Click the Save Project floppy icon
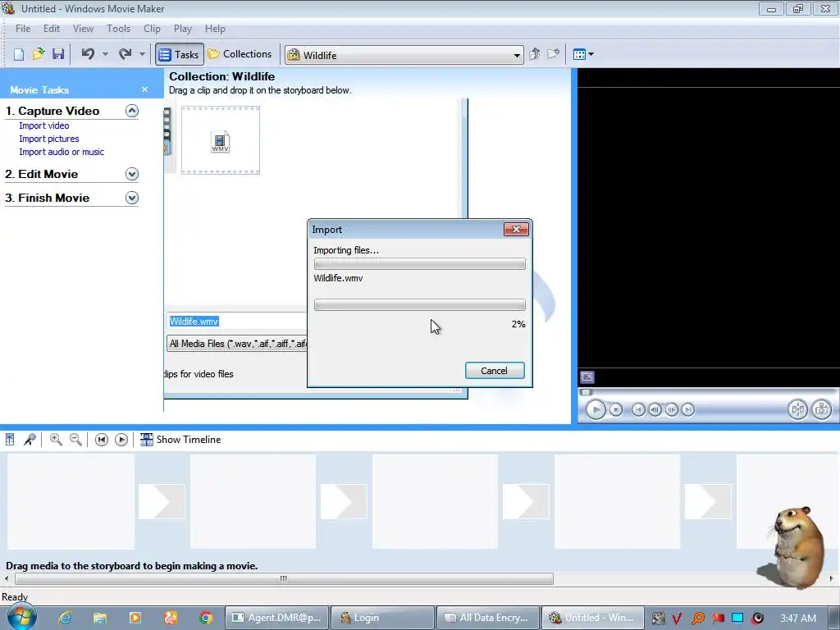This screenshot has width=840, height=630. click(58, 54)
